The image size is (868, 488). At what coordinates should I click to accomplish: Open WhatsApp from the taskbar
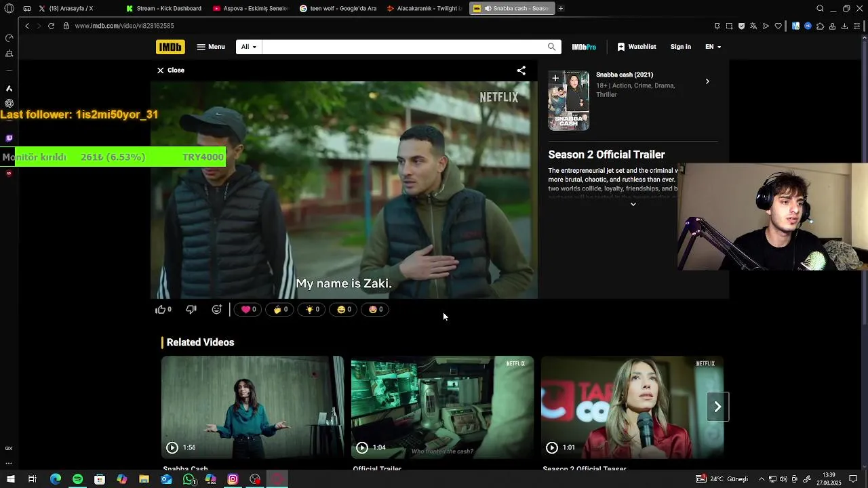click(189, 479)
